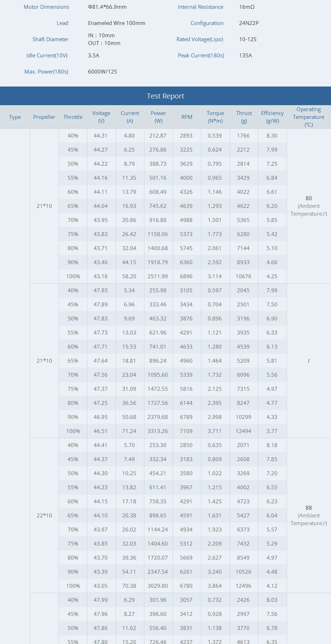Click the Efficiency (g/W) column header
Viewport: 331px width, 644px height.
[x=272, y=117]
